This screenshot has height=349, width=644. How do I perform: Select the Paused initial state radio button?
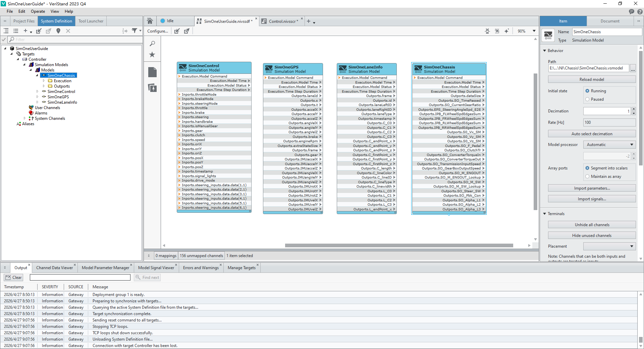587,99
